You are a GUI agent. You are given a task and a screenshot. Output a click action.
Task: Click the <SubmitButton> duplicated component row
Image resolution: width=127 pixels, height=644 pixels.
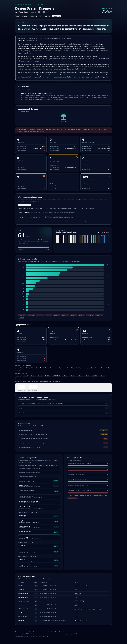pos(39,486)
